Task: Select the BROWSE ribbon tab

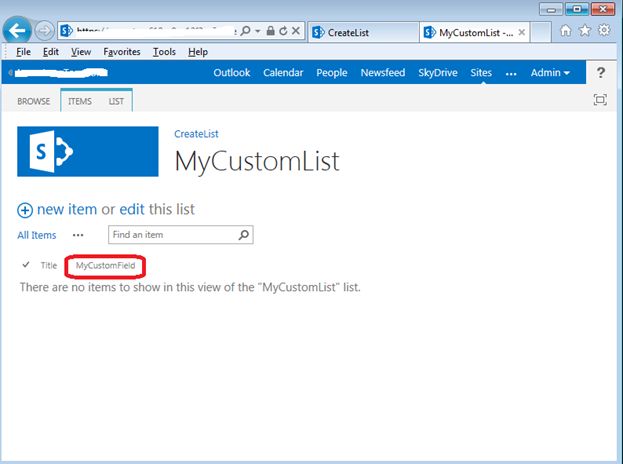Action: pos(33,101)
